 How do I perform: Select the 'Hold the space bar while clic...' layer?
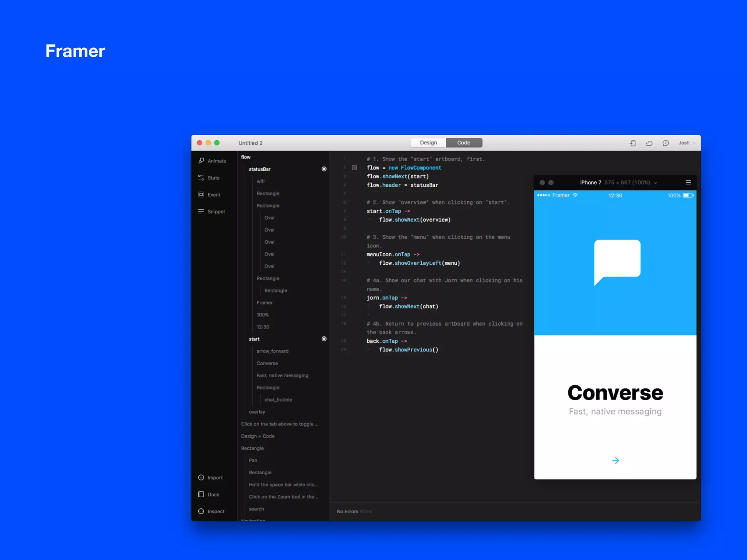(283, 485)
